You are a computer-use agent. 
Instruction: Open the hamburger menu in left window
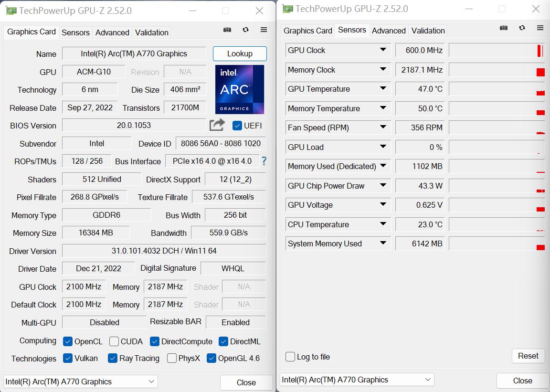click(264, 30)
